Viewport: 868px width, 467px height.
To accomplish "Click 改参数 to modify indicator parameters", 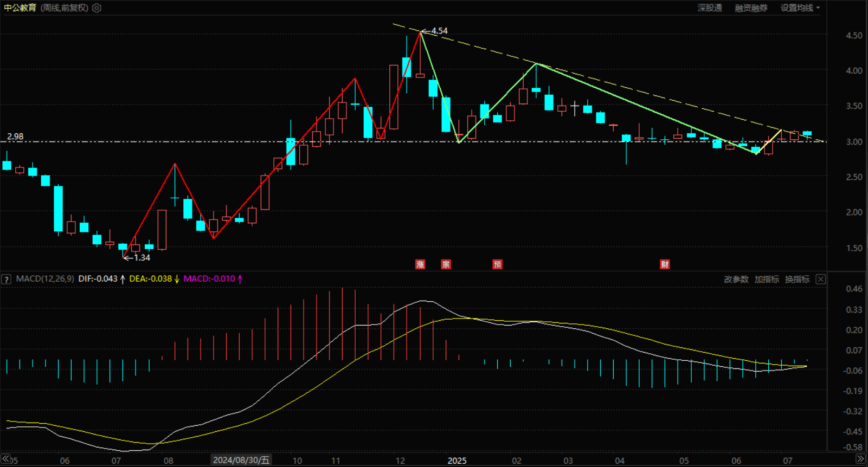I will [x=736, y=279].
